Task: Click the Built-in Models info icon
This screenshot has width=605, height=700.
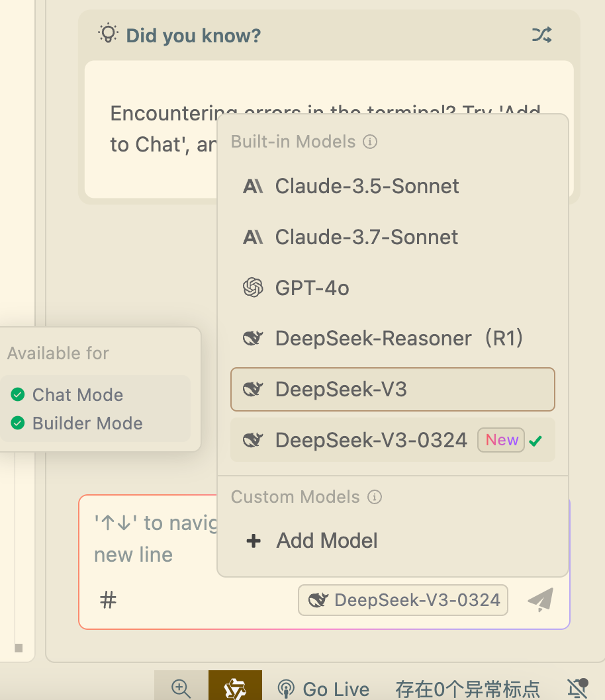Action: coord(371,142)
